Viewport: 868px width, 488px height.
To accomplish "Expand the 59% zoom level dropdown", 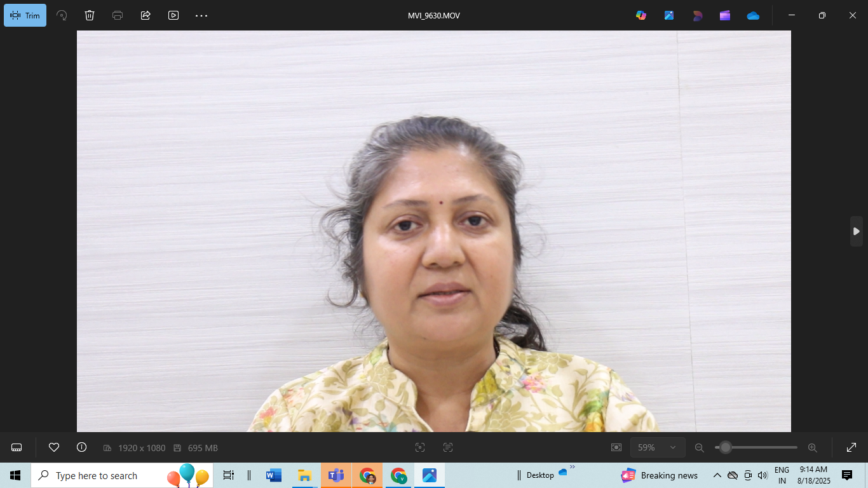I will (658, 447).
